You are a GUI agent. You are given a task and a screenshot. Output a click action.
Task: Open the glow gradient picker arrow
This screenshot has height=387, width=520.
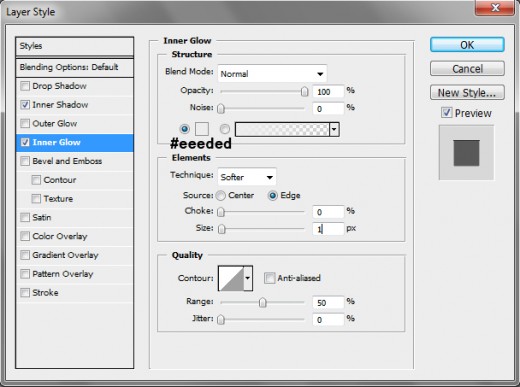(334, 129)
